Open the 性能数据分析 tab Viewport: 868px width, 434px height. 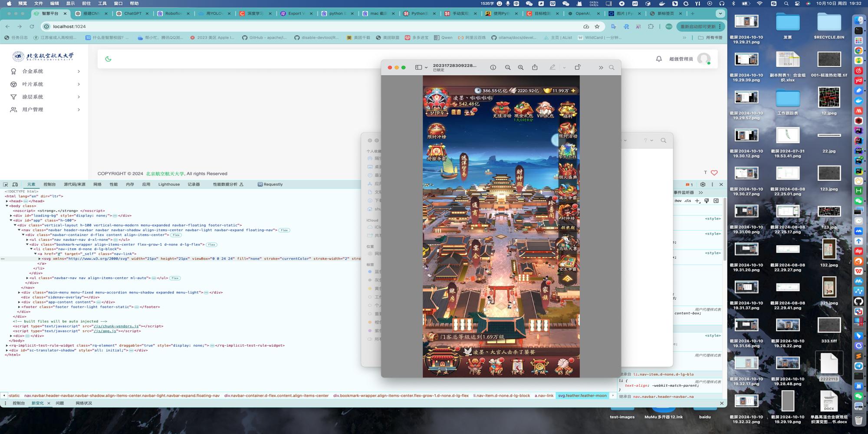[x=228, y=184]
